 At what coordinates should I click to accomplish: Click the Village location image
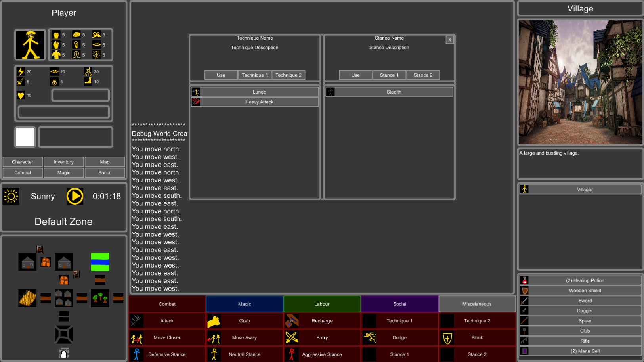580,82
